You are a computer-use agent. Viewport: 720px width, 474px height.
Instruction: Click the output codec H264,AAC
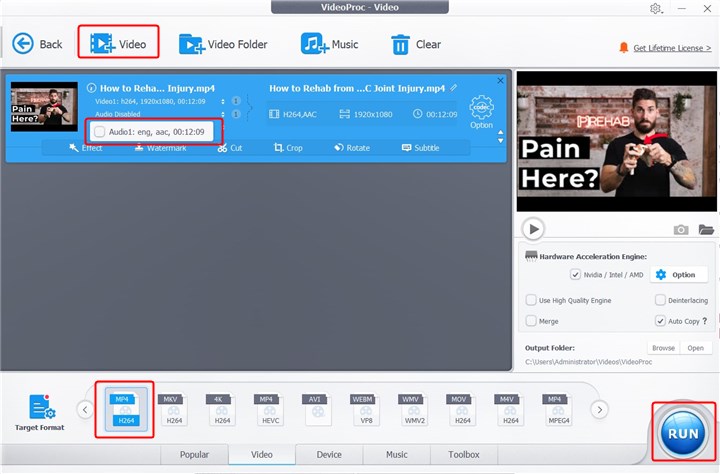point(292,114)
